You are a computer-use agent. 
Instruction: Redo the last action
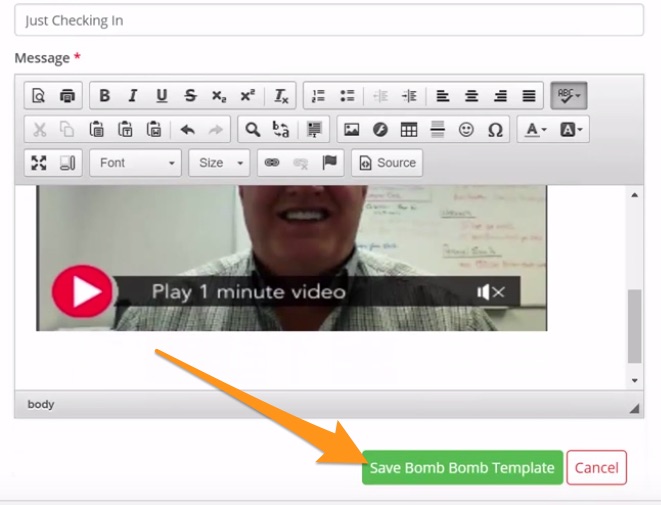216,129
